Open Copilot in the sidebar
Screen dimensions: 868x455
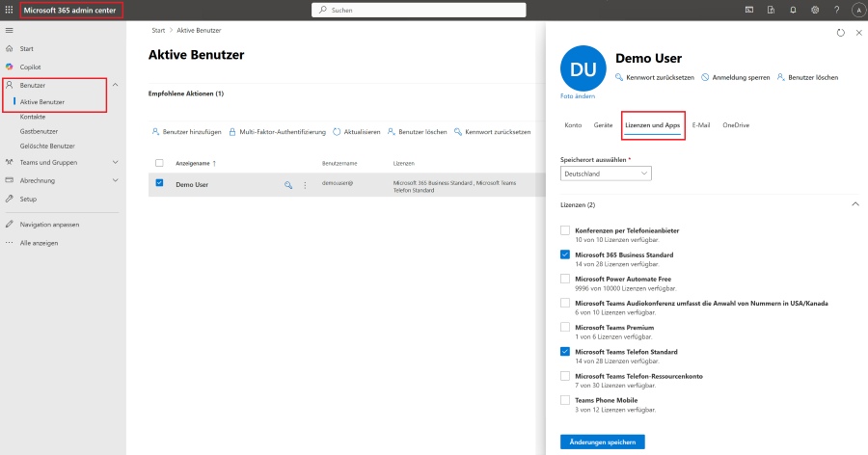(x=31, y=67)
